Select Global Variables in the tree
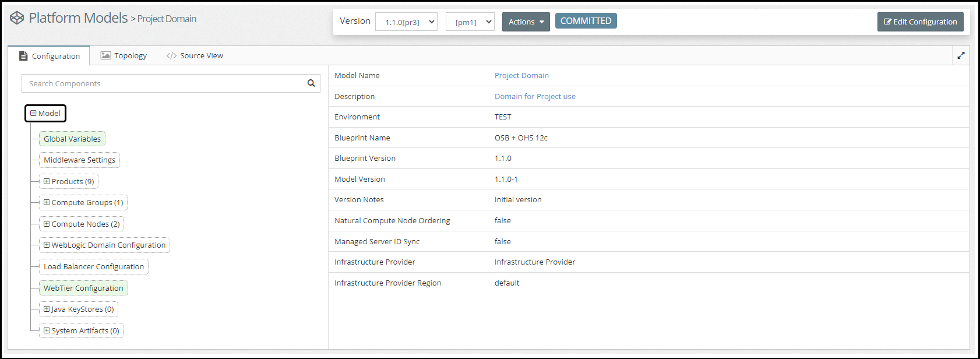 click(72, 139)
